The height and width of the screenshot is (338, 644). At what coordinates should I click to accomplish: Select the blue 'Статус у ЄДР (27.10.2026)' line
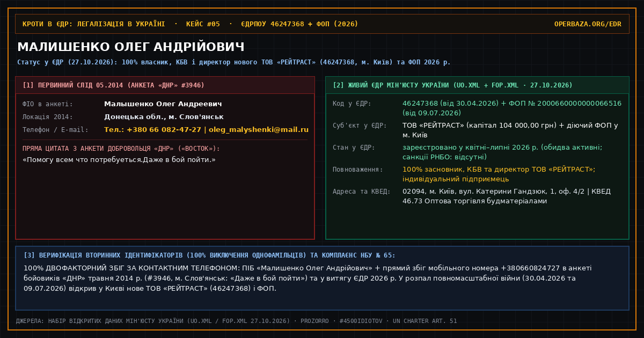(234, 62)
